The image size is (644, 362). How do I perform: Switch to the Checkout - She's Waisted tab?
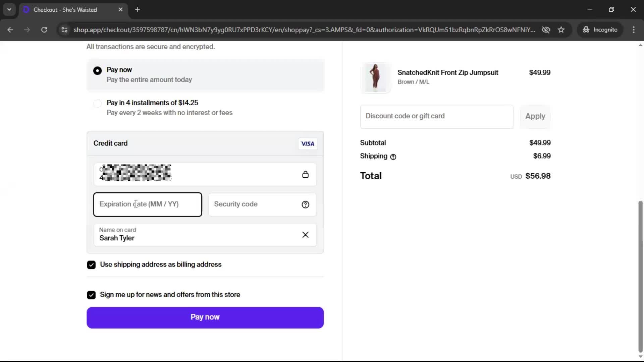point(65,10)
